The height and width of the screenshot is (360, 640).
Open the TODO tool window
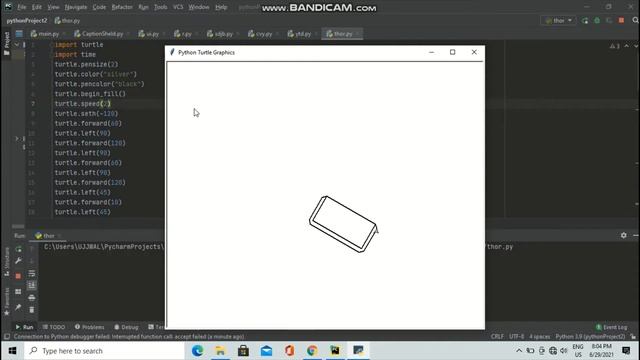(54, 327)
